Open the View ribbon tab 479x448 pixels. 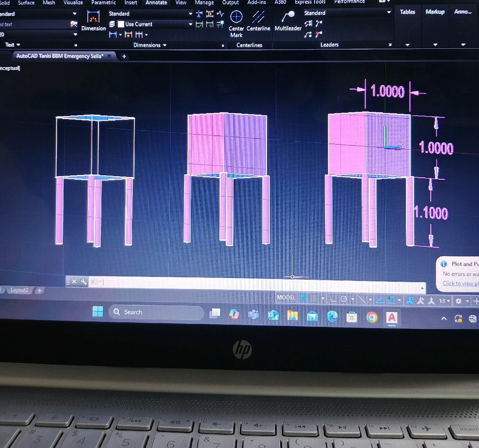point(181,2)
